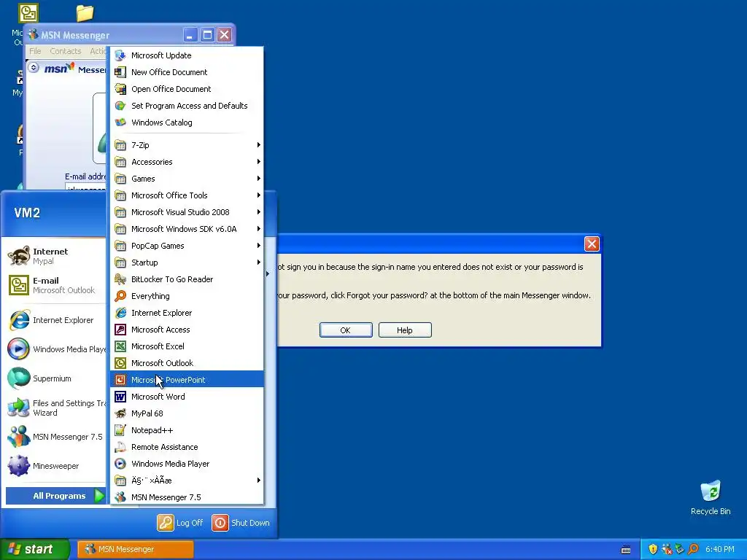747x560 pixels.
Task: Expand PopCap Games submenu
Action: [187, 246]
